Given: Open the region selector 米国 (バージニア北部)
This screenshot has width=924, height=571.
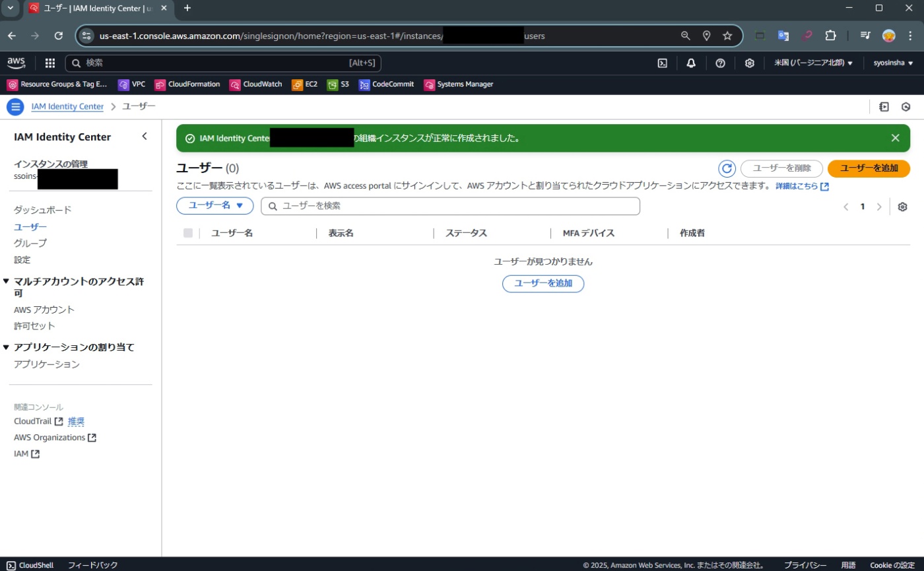Looking at the screenshot, I should [813, 63].
